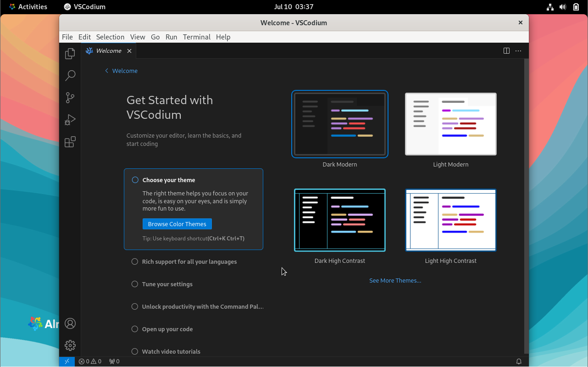
Task: Open the clock showing Jul 10 03:37
Action: click(294, 7)
